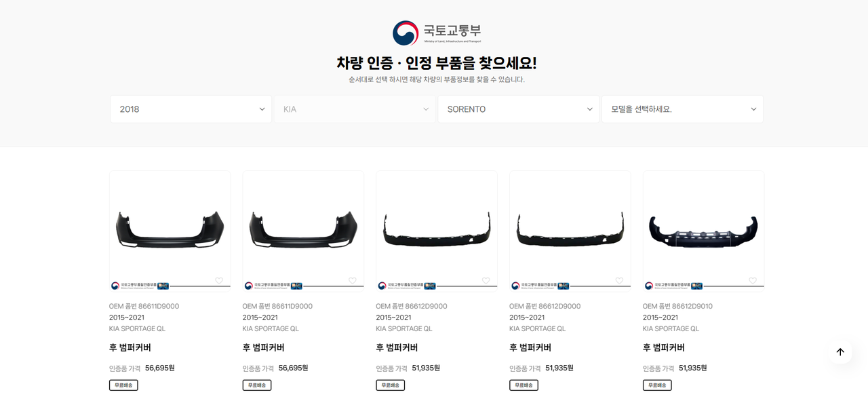Toggle wishlist heart on third product card
This screenshot has width=868, height=403.
(486, 281)
